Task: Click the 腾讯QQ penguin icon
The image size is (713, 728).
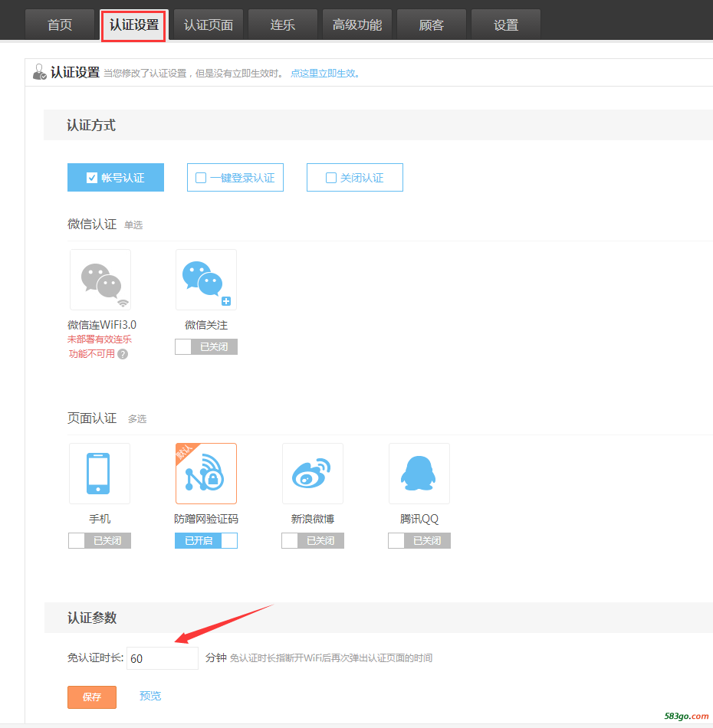Action: click(419, 474)
